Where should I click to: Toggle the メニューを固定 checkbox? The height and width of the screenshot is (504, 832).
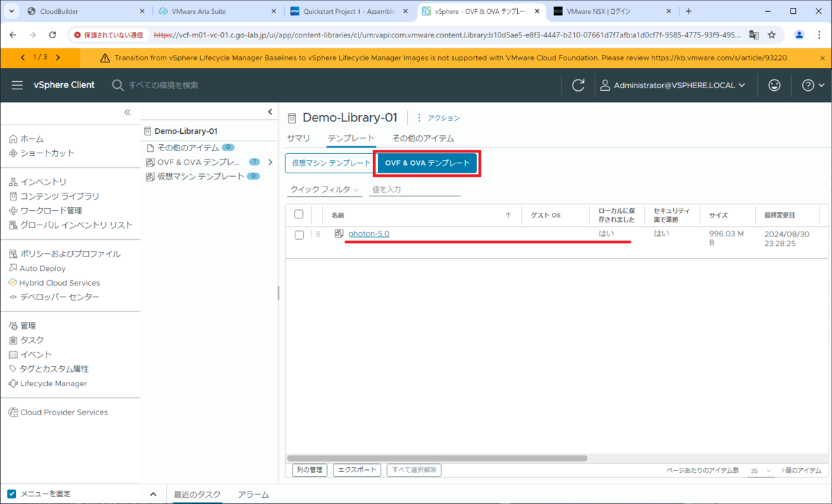pos(12,494)
